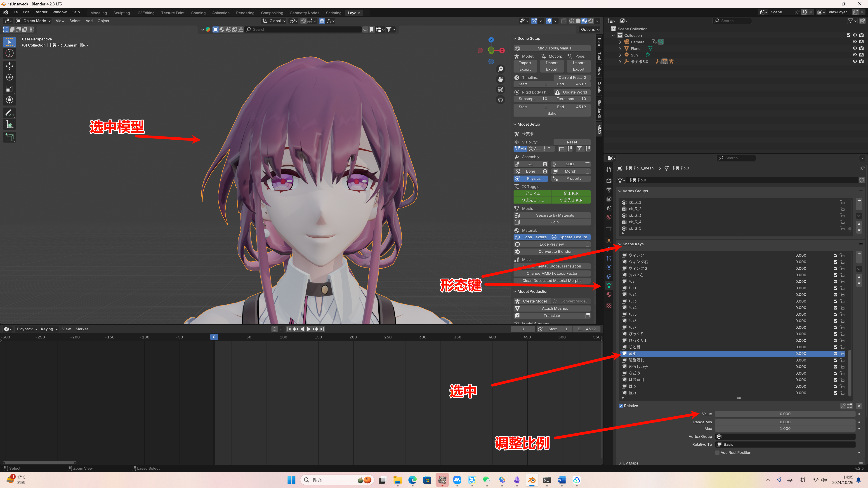Add a new shape key with plus

click(x=859, y=254)
